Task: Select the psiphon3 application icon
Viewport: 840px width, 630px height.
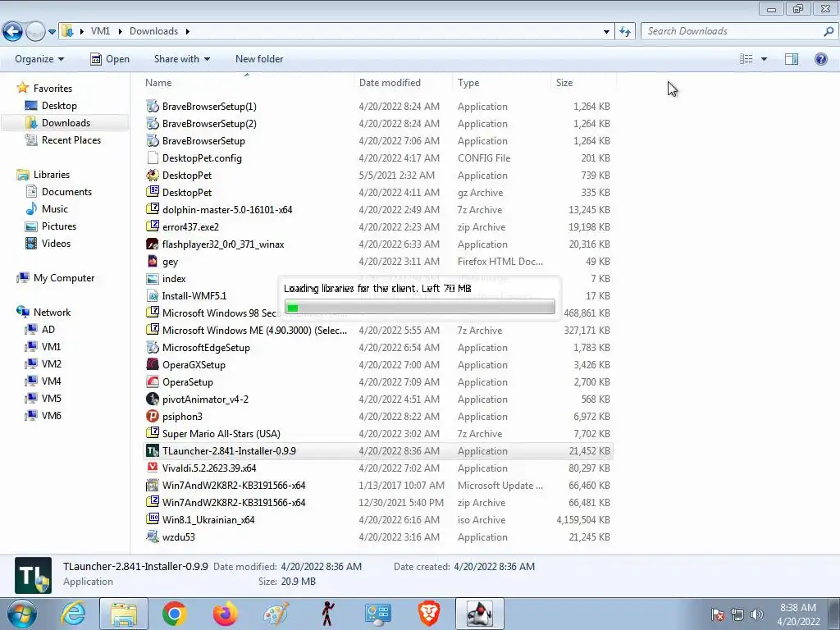Action: [153, 416]
